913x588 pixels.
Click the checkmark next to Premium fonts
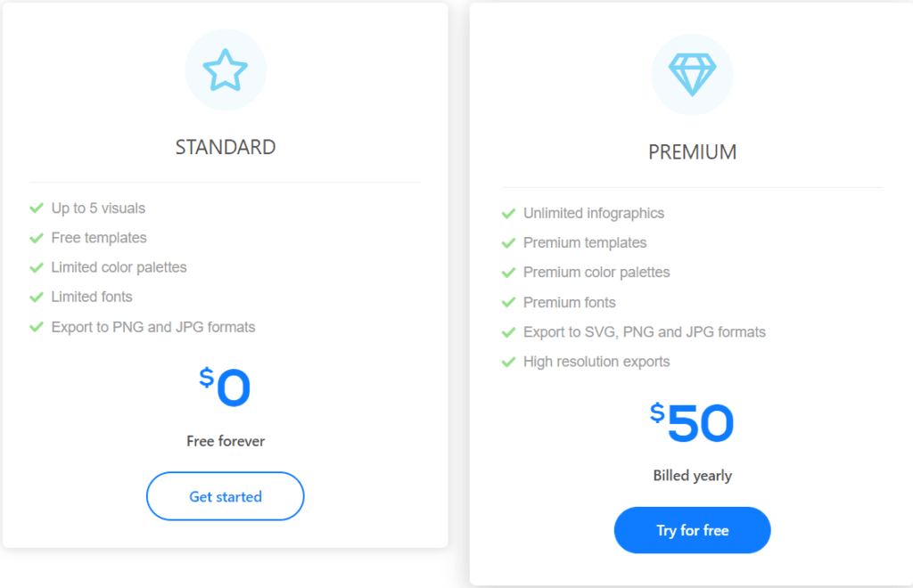508,303
